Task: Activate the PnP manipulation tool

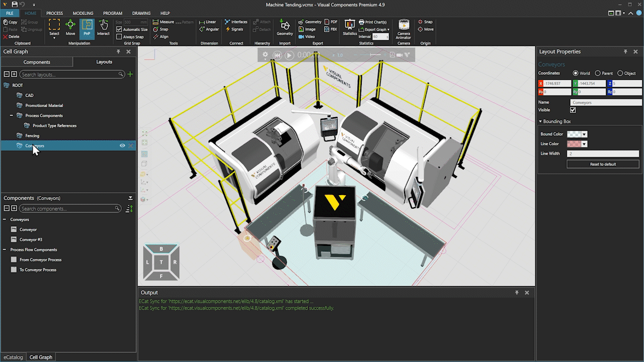Action: pos(87,28)
